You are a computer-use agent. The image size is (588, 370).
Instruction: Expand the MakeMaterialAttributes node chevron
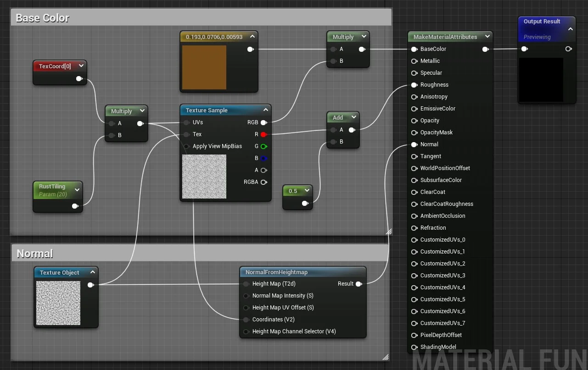tap(487, 37)
